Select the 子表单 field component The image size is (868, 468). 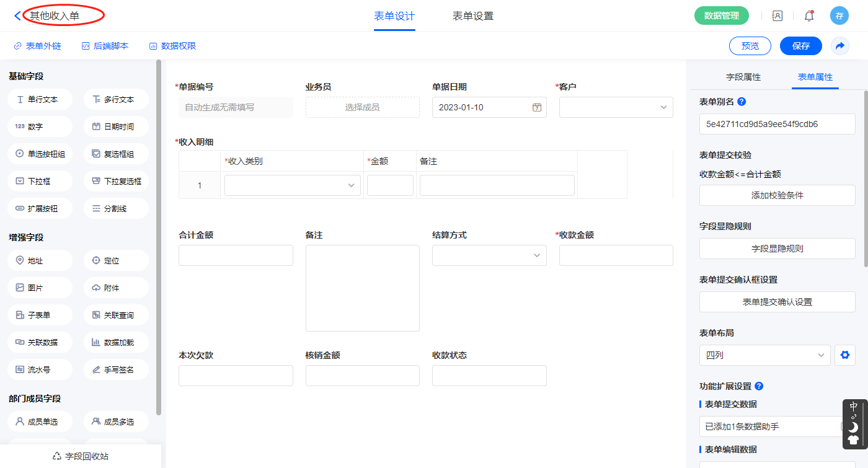[40, 315]
